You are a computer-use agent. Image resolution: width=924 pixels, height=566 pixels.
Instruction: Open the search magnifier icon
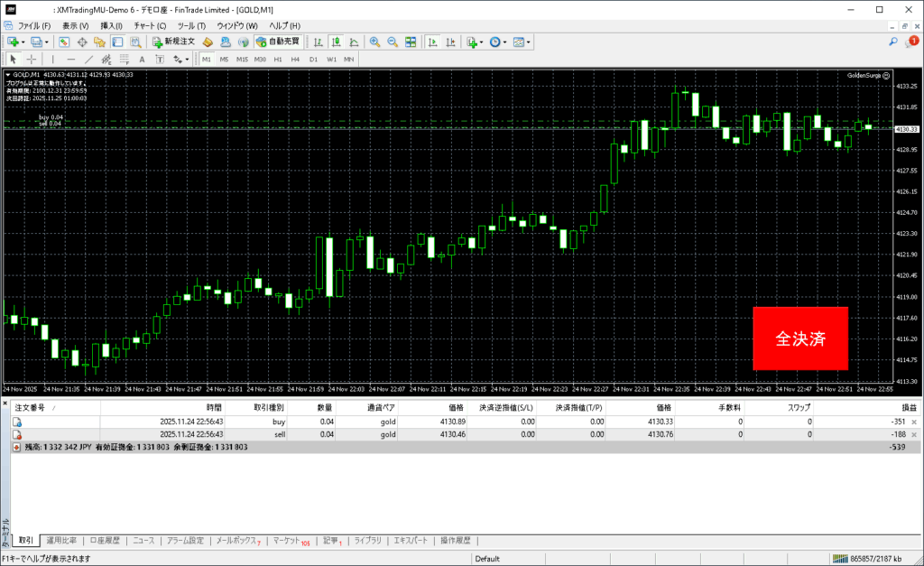tap(892, 42)
